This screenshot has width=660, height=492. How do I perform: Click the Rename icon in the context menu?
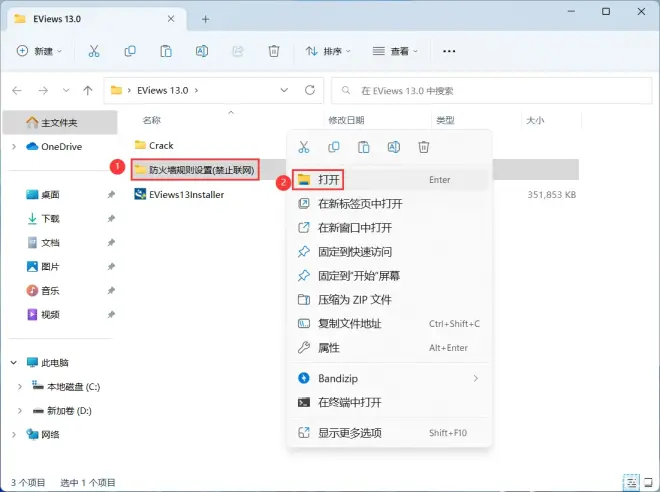(394, 147)
